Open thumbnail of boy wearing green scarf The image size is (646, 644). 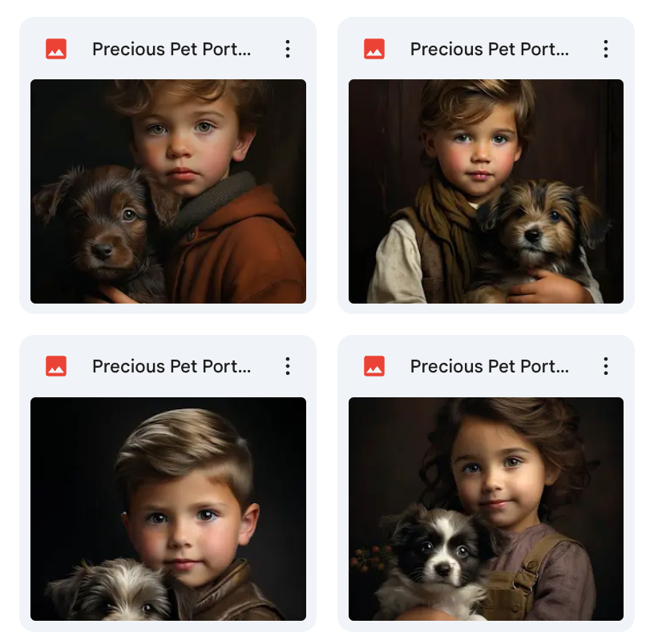[486, 191]
